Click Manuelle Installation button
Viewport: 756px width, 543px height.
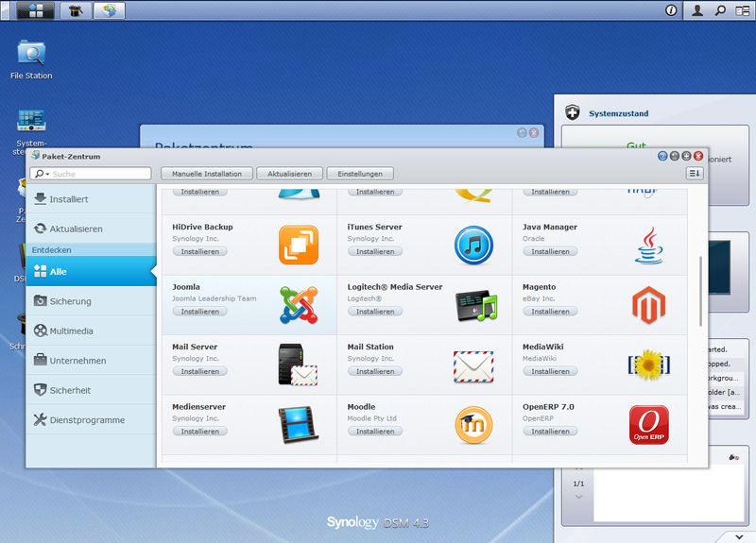[207, 174]
